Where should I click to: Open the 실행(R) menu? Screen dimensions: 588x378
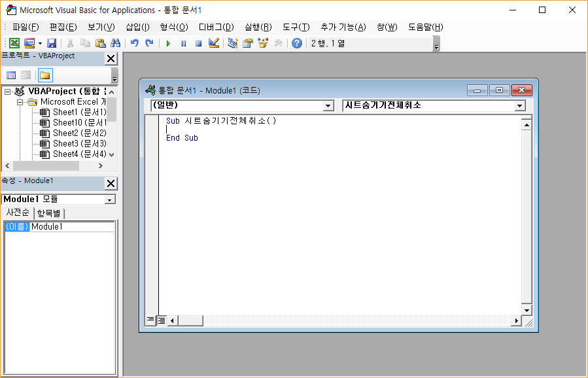(258, 27)
